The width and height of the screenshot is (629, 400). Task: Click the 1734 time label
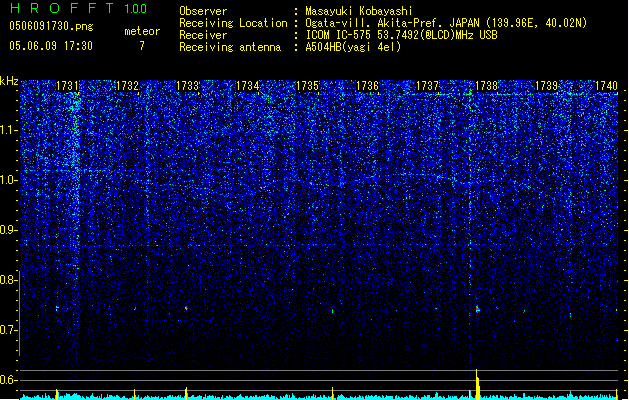(248, 86)
